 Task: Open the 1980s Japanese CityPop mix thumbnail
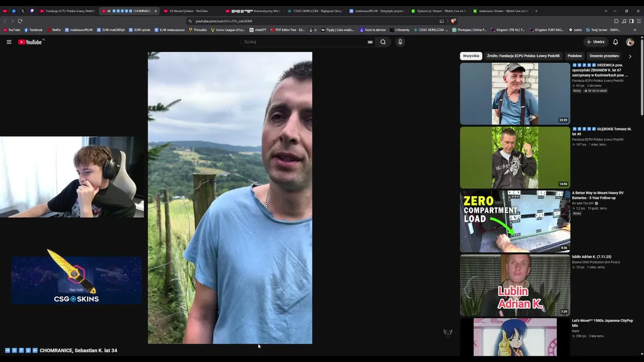515,337
